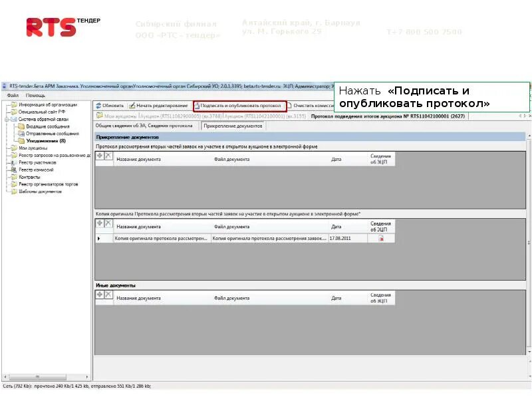The width and height of the screenshot is (532, 399).
Task: Collapse Система обратной связи tree node
Action: coord(7,120)
